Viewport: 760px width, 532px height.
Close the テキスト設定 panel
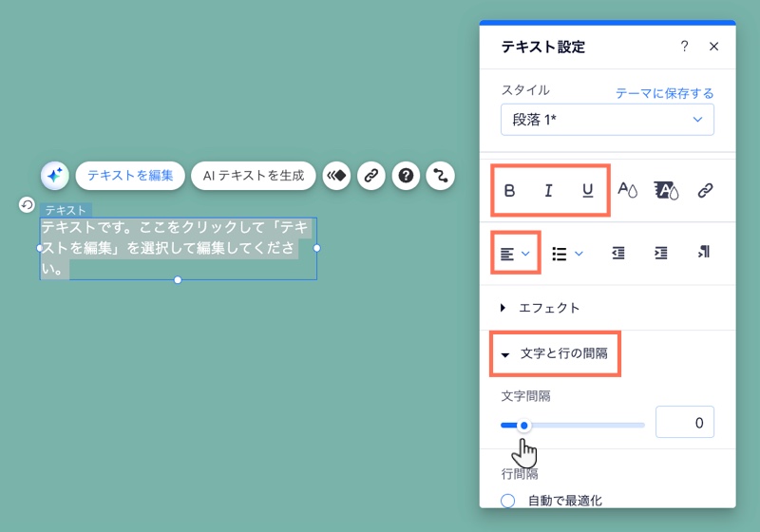point(714,47)
